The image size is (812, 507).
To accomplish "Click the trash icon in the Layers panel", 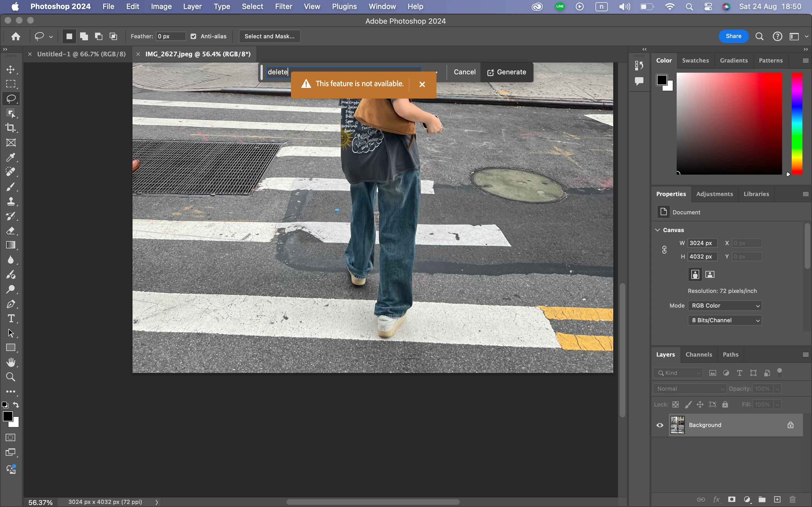I will point(793,499).
